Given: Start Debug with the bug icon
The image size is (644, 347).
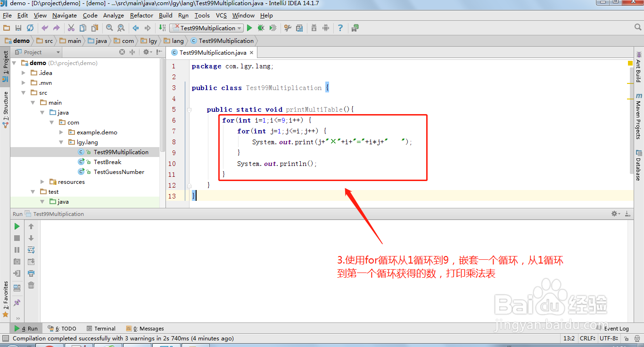Looking at the screenshot, I should [x=261, y=28].
